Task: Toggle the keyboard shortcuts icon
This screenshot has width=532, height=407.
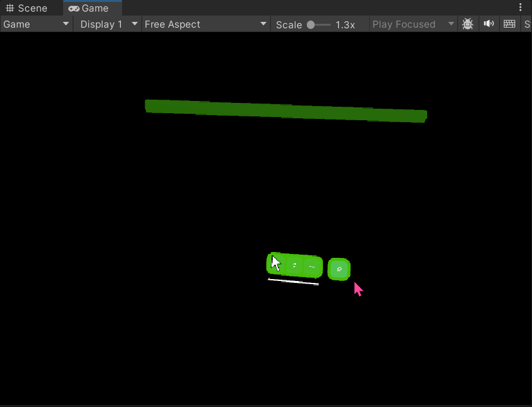Action: 509,24
